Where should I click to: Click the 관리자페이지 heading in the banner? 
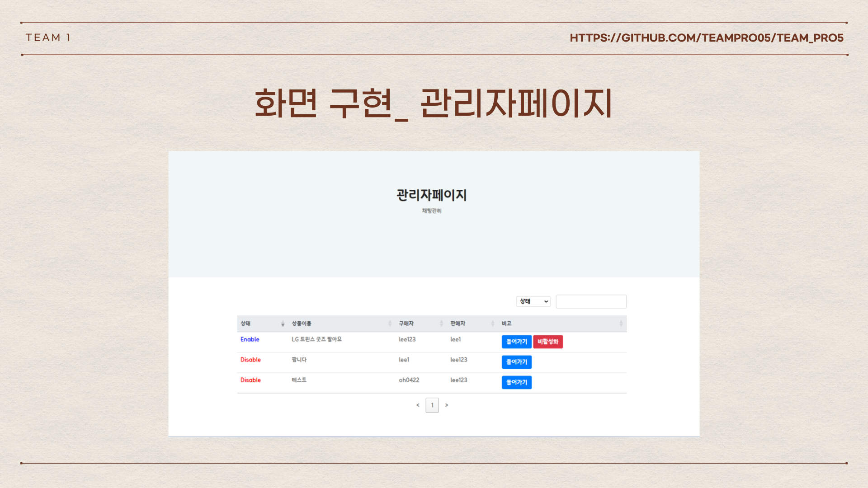(x=431, y=195)
